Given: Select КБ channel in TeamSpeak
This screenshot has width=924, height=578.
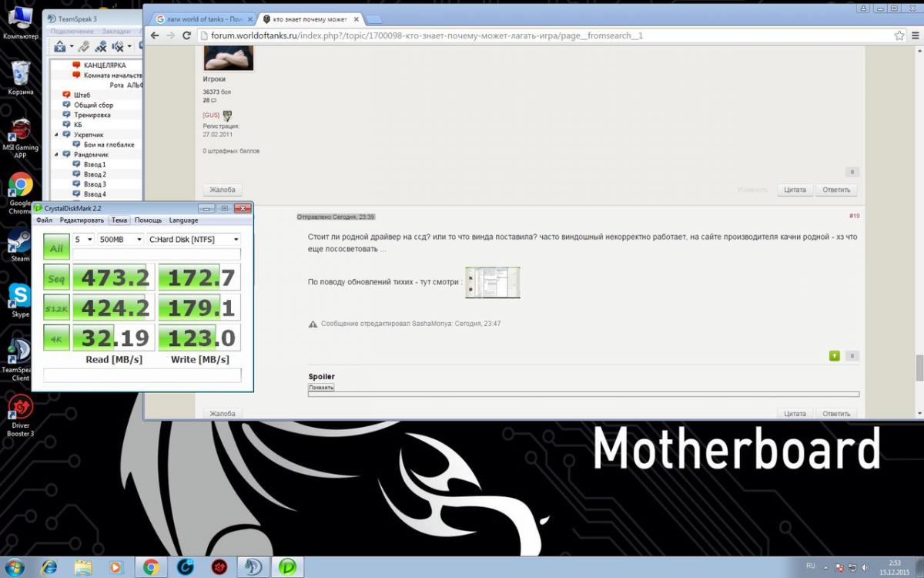Looking at the screenshot, I should pyautogui.click(x=78, y=125).
